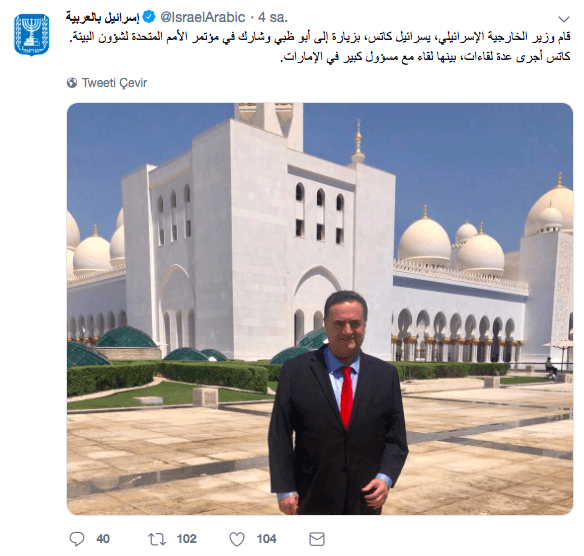This screenshot has height=556, width=584.
Task: Select the second line of Arabic tweet text
Action: [425, 57]
